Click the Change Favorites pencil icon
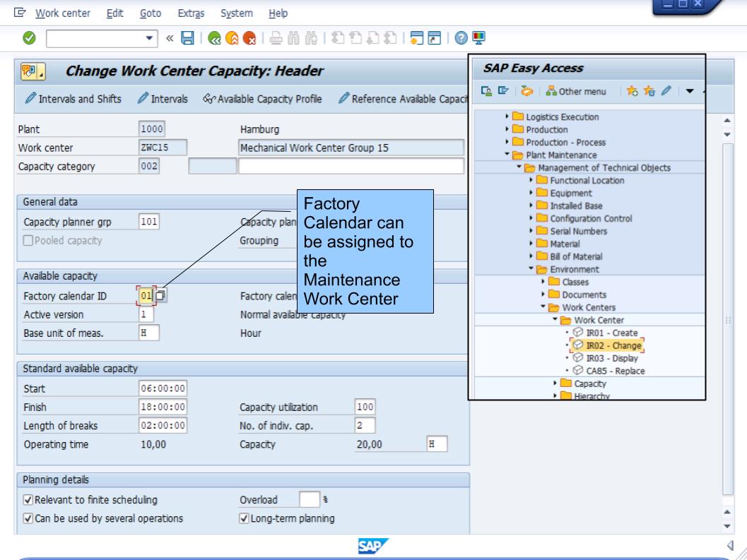Screen dimensions: 747x560 666,90
